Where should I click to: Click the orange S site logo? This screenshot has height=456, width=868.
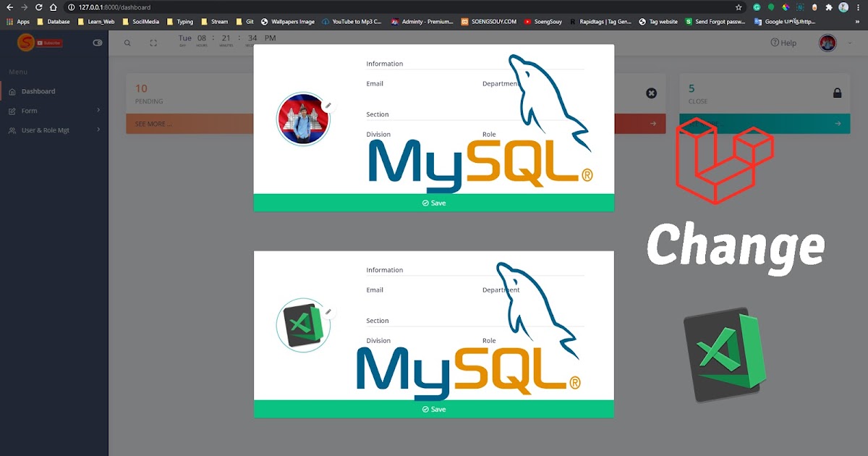26,43
